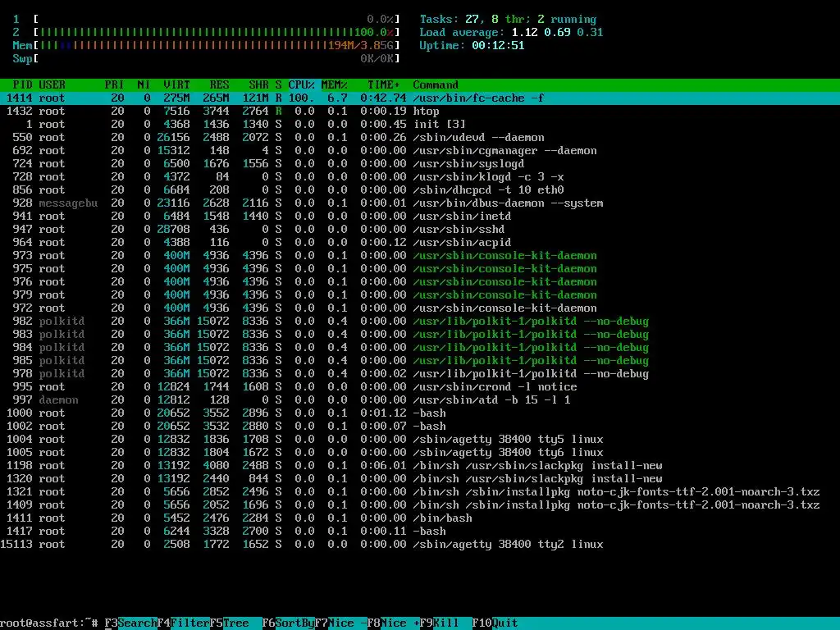Sort by the MEM% column header
This screenshot has width=840, height=630.
click(x=335, y=84)
